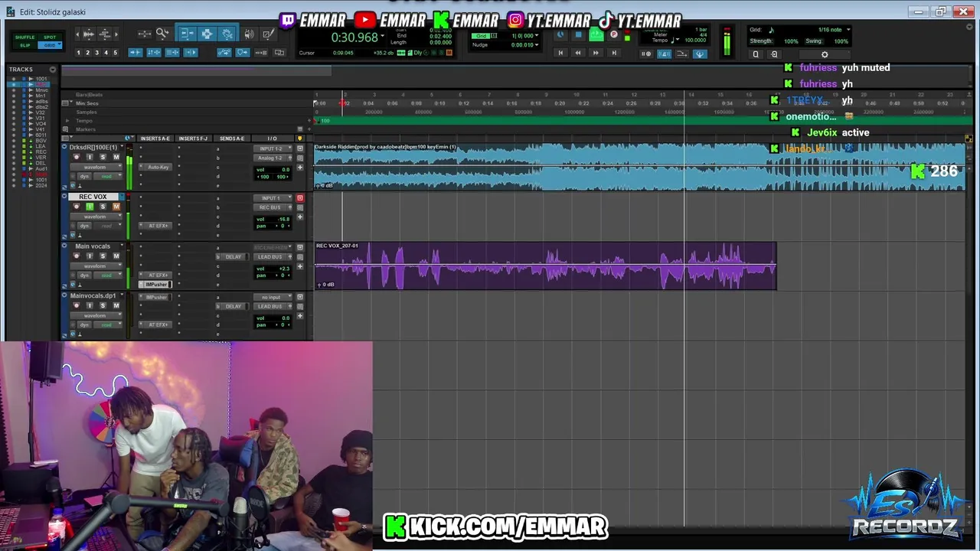
Task: Select the Scrubber speaker tool
Action: (x=249, y=34)
